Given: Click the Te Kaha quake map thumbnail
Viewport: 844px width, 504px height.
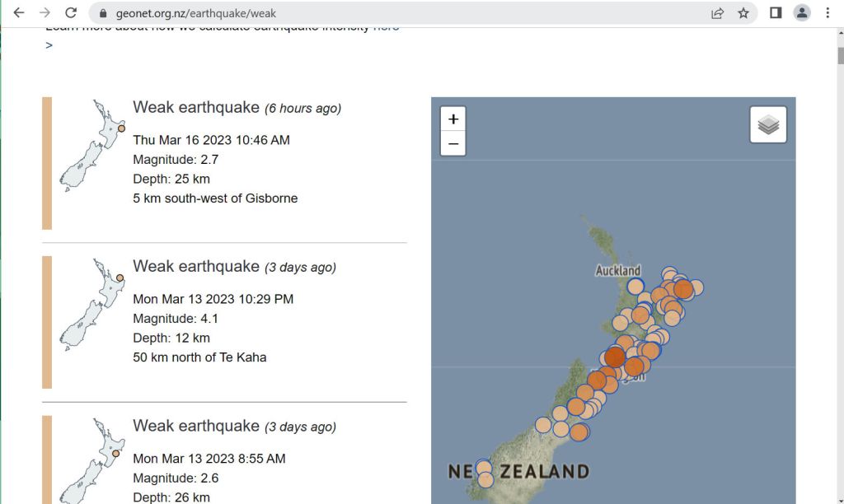Looking at the screenshot, I should pyautogui.click(x=91, y=305).
